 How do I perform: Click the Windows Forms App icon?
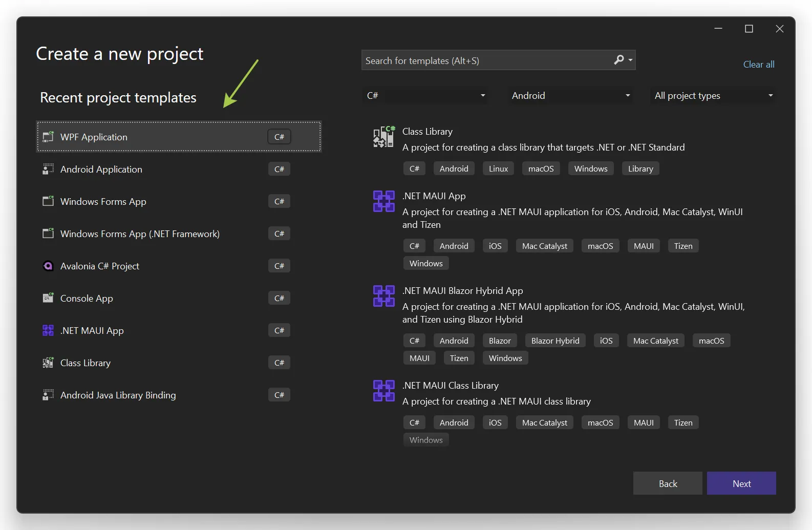48,201
